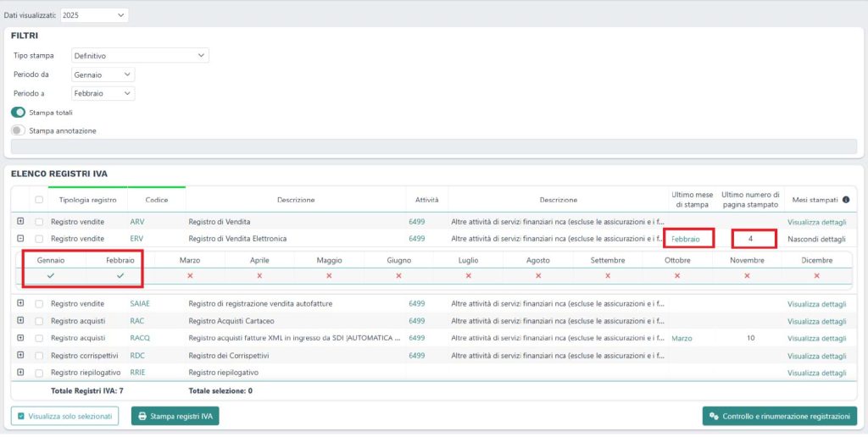This screenshot has width=868, height=437.
Task: Click the red X under Marzo
Action: [x=190, y=276]
